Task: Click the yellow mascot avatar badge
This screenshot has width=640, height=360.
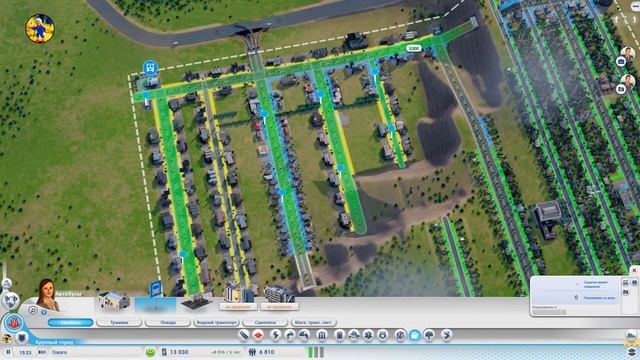Action: [x=40, y=29]
